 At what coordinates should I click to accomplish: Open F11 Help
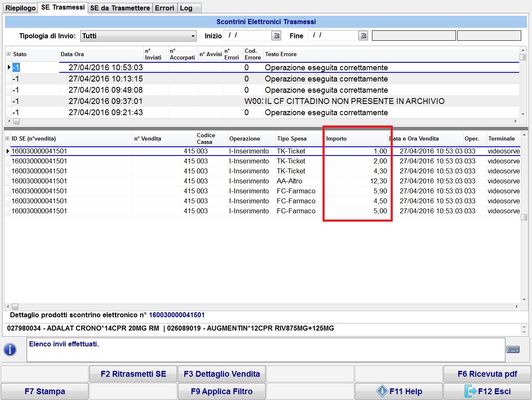(x=399, y=391)
